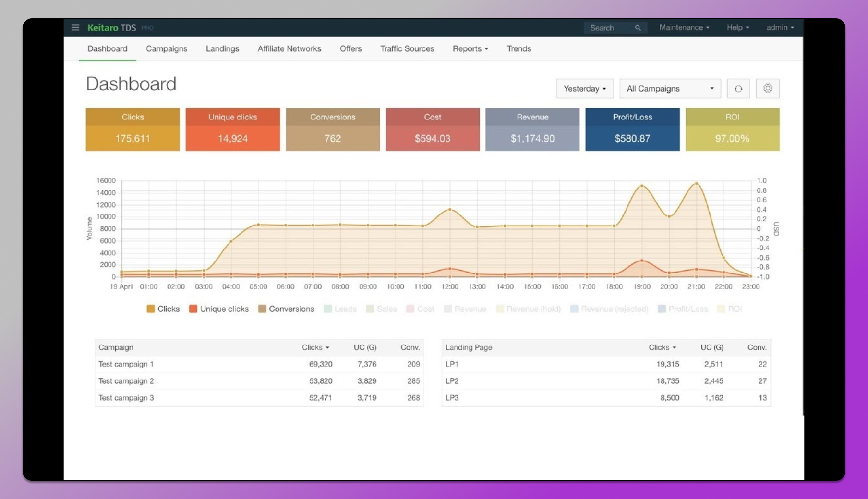This screenshot has width=868, height=499.
Task: Open Test campaign 1 row
Action: pyautogui.click(x=126, y=364)
